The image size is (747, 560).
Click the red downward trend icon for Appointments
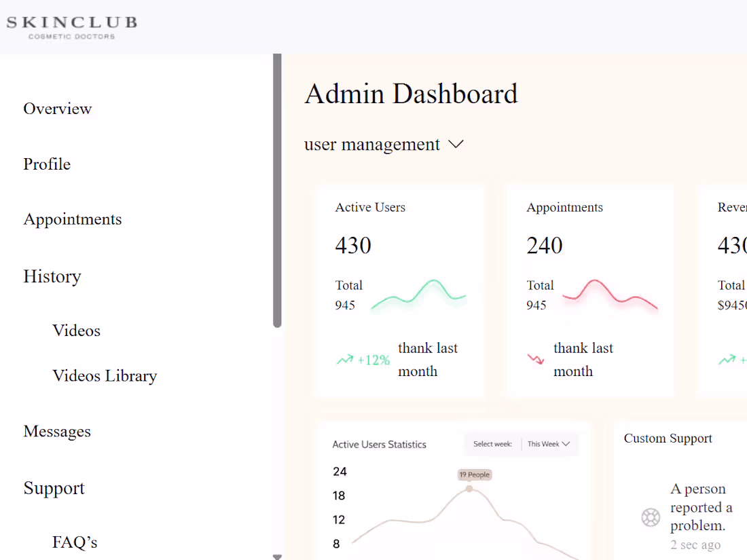point(536,359)
